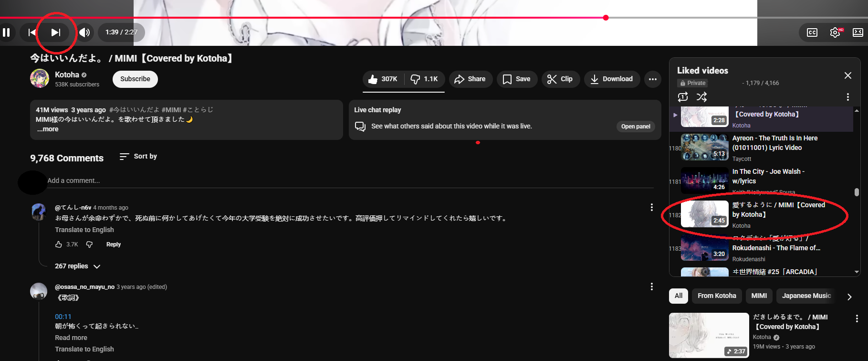The image size is (868, 361).
Task: Open the @osasa_no_mayu_no commenter profile
Action: pyautogui.click(x=84, y=287)
